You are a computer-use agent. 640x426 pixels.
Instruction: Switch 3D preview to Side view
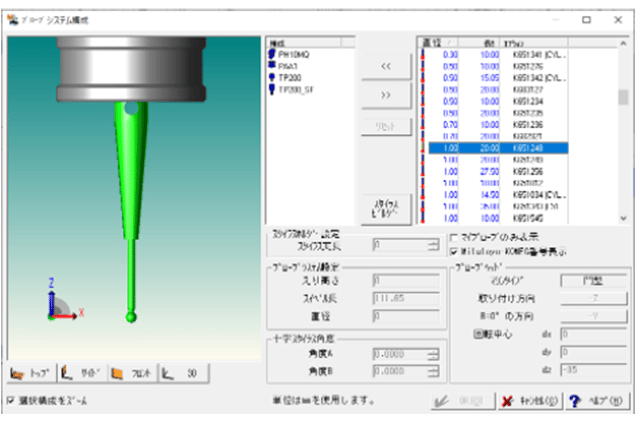click(x=83, y=373)
